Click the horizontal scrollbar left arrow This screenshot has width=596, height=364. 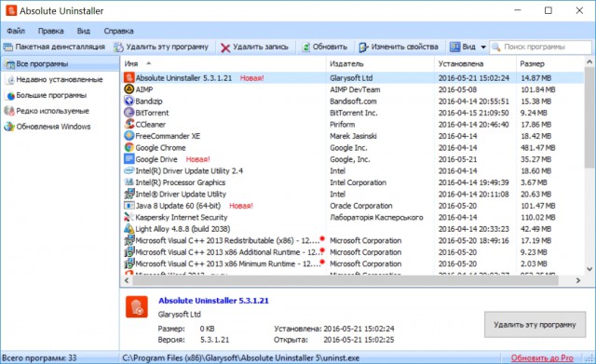coord(127,280)
